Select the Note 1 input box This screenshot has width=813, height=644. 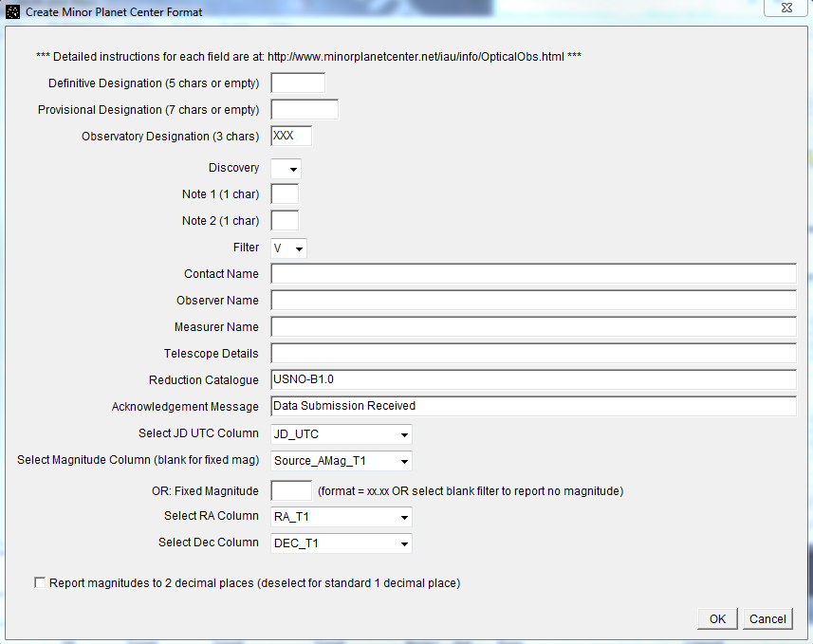point(285,194)
